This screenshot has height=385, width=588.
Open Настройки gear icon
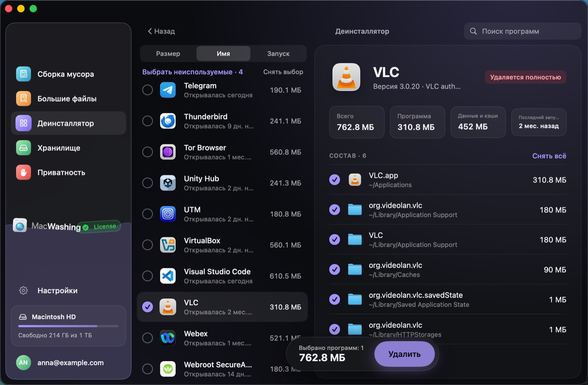click(24, 290)
